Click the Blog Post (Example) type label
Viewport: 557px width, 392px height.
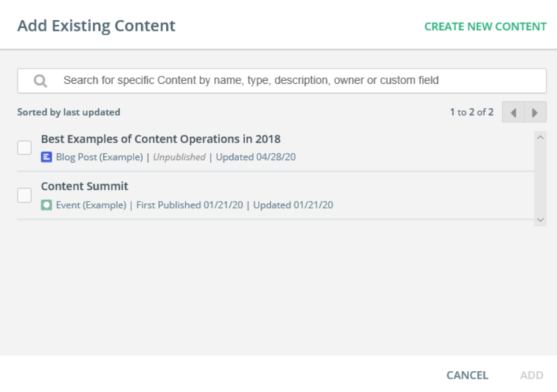click(x=99, y=157)
